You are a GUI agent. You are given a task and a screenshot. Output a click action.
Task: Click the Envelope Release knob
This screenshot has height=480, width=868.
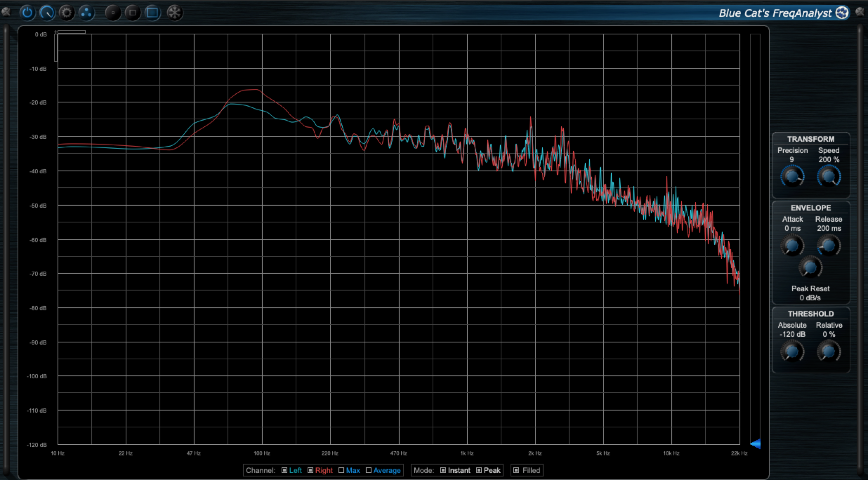829,245
